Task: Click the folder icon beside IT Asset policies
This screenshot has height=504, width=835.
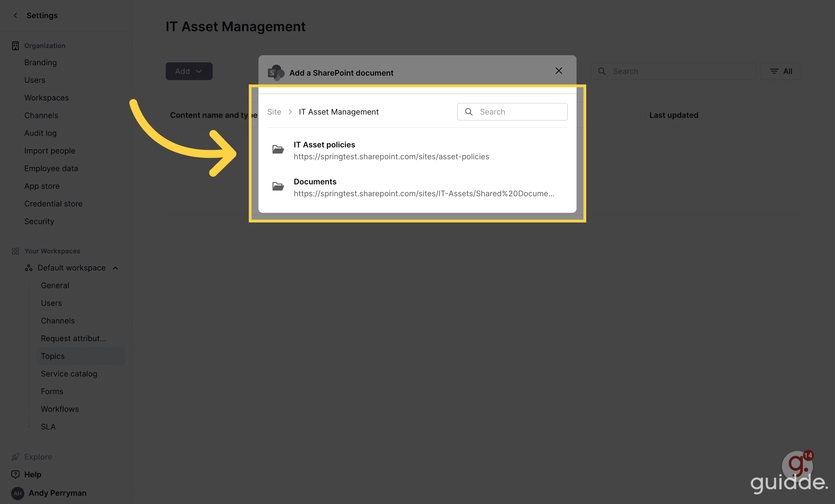Action: pos(278,149)
